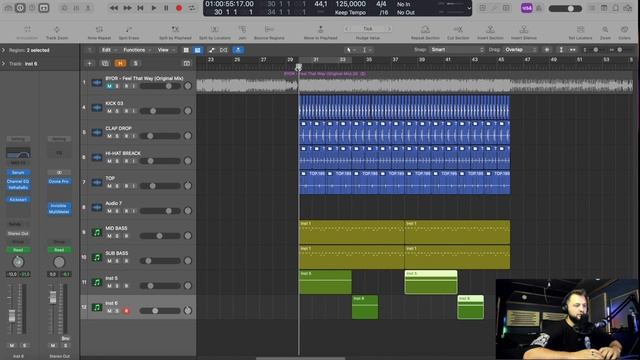Open the Drag Overlap dropdown
Viewport: 640px width, 360px height.
[x=520, y=49]
